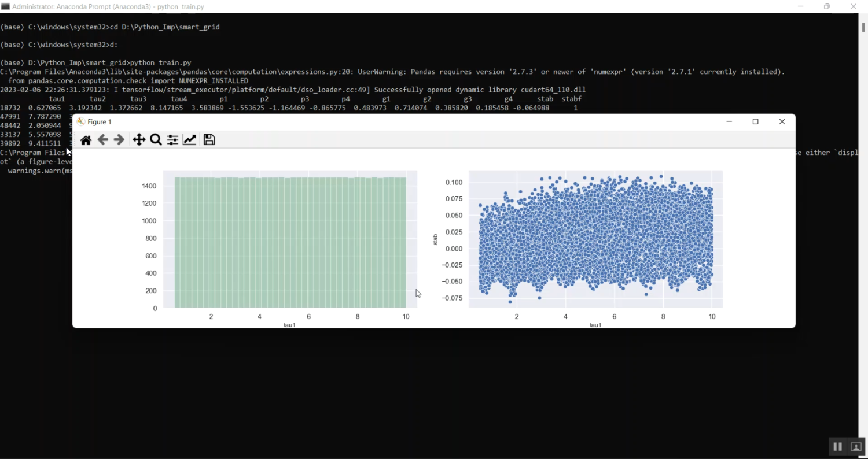
Task: Click the Figure 1 window title text
Action: point(100,122)
